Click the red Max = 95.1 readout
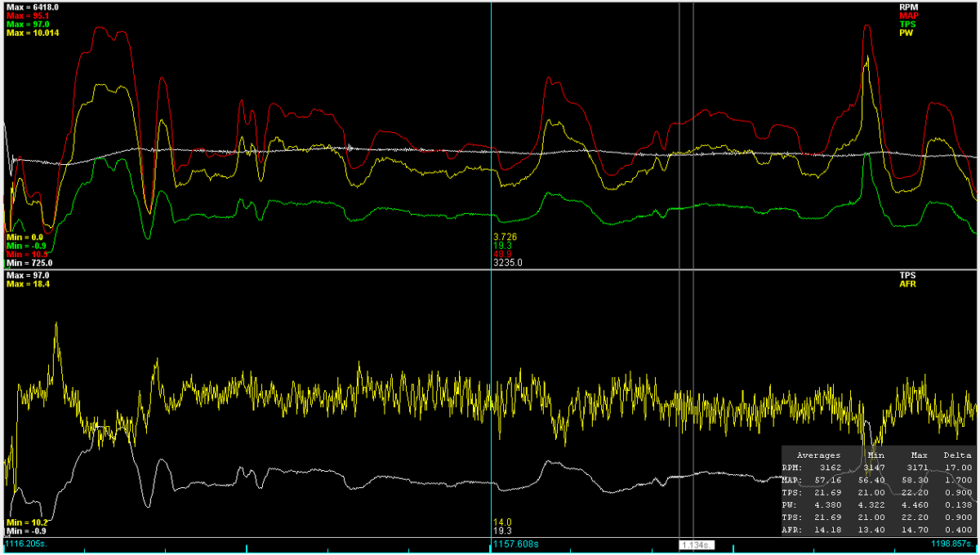Image resolution: width=980 pixels, height=555 pixels. click(x=27, y=16)
